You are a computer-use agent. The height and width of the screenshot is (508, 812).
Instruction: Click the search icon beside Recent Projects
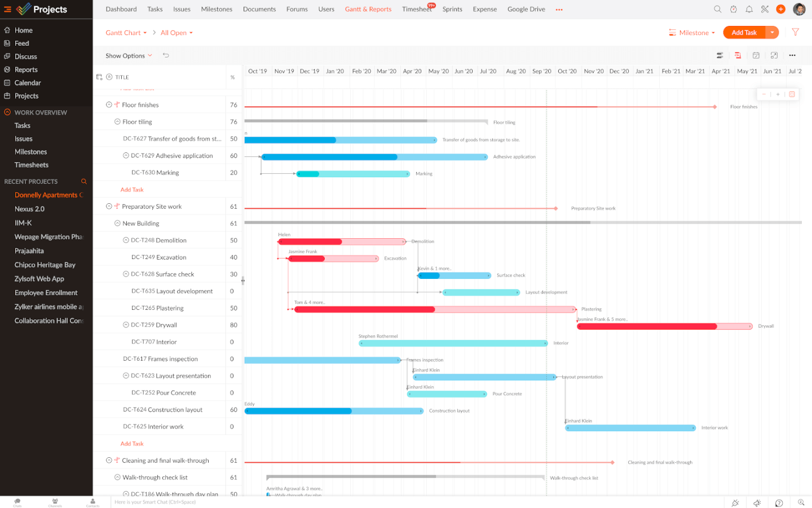pos(84,181)
